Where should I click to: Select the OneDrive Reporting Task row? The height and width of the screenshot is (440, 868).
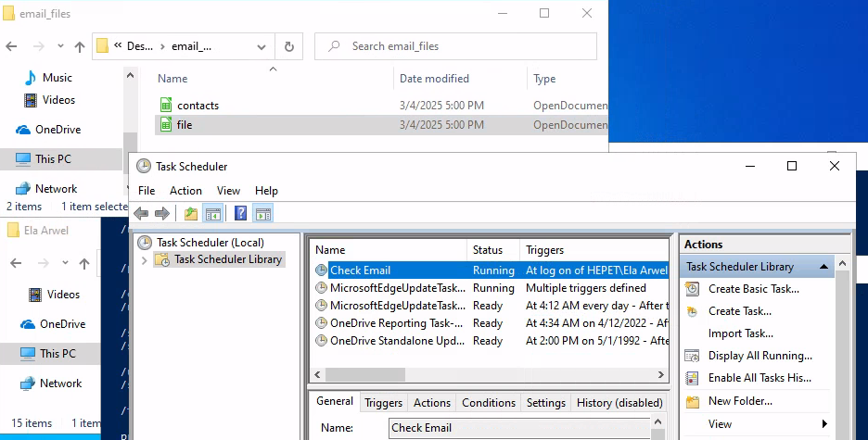pos(491,323)
